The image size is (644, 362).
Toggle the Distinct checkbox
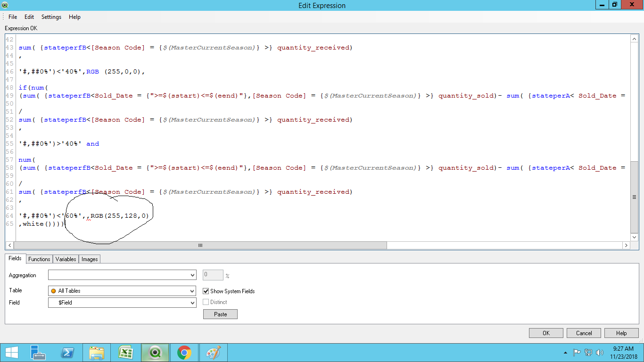tap(206, 302)
